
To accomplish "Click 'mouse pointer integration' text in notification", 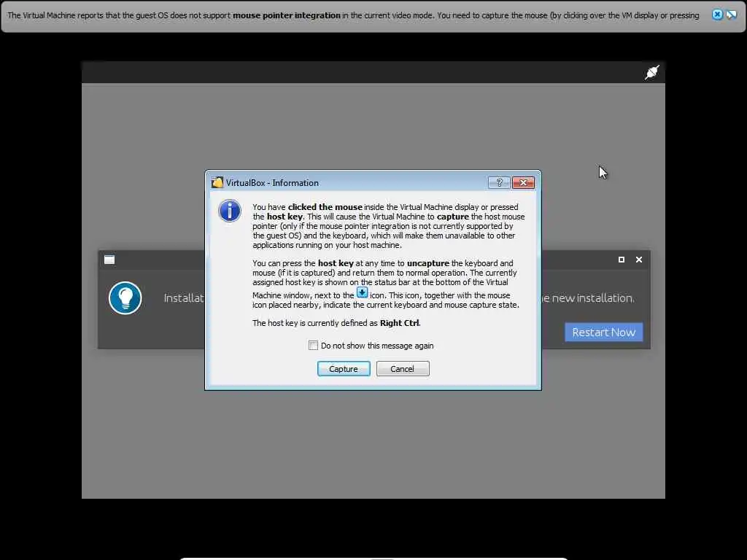I will [286, 15].
